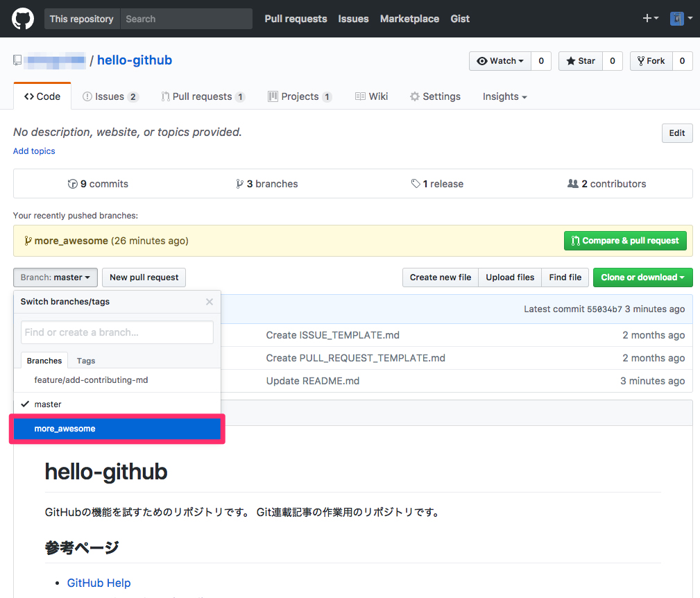Click your avatar in the top right

click(x=676, y=18)
